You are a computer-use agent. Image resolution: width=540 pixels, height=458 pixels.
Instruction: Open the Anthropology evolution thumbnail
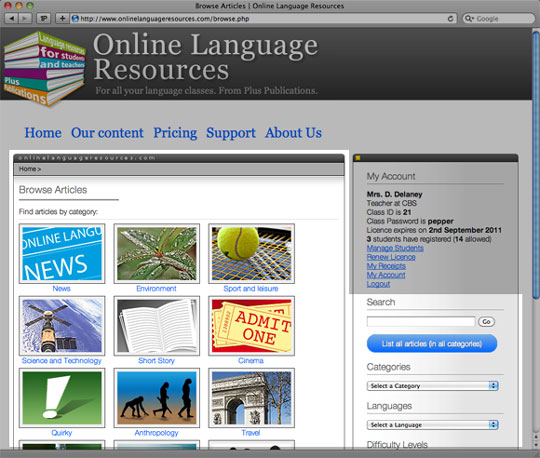[x=157, y=398]
